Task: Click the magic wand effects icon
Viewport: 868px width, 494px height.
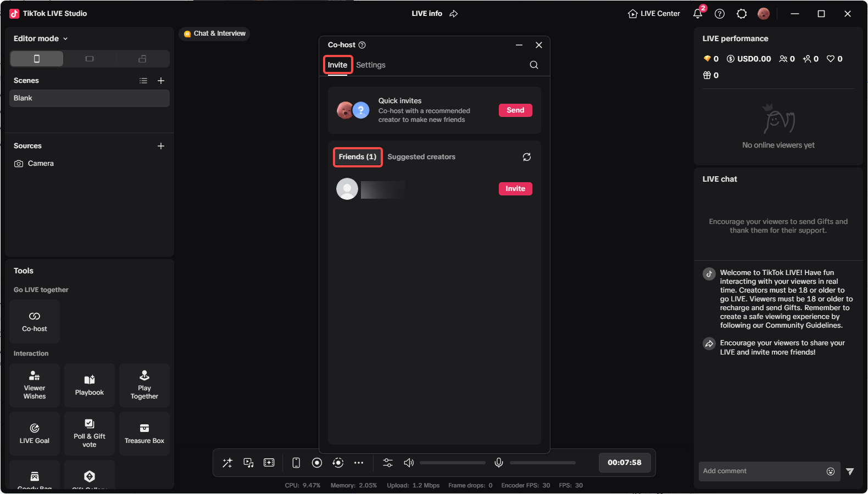Action: (227, 463)
